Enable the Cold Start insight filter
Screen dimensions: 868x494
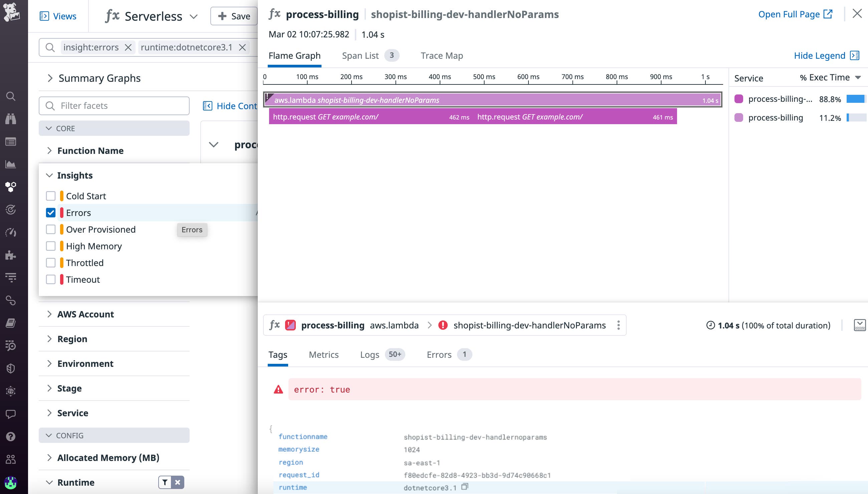coord(50,196)
